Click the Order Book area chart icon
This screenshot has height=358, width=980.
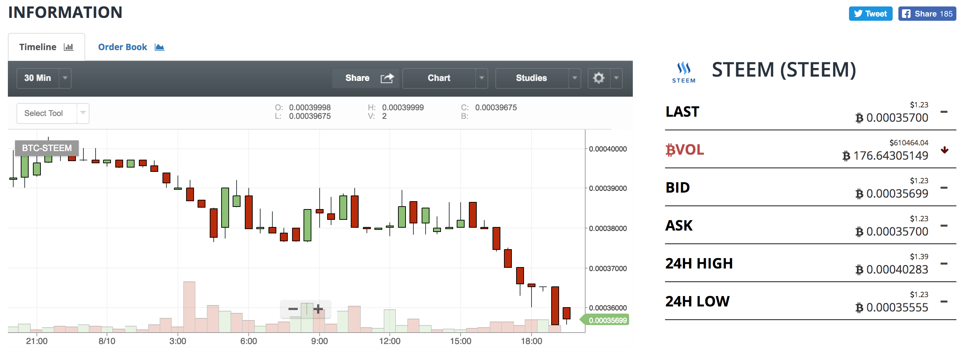[x=159, y=47]
